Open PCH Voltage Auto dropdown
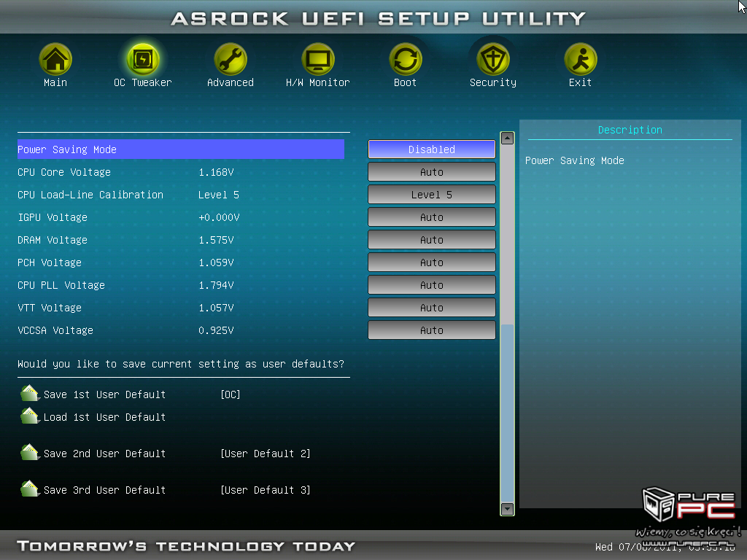 [432, 262]
